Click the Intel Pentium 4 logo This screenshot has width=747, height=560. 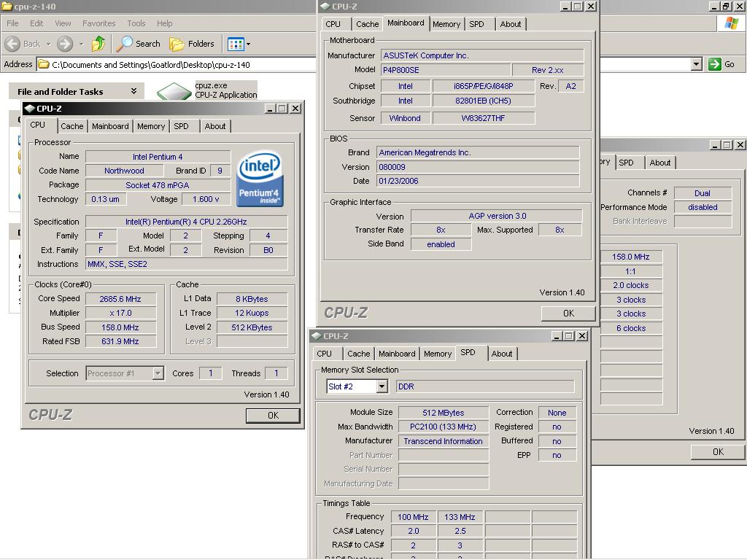click(260, 179)
